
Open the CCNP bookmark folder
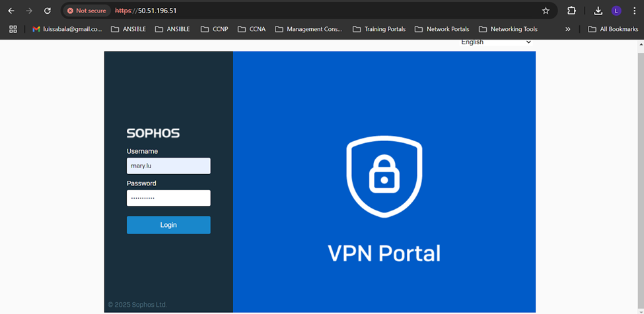[214, 29]
